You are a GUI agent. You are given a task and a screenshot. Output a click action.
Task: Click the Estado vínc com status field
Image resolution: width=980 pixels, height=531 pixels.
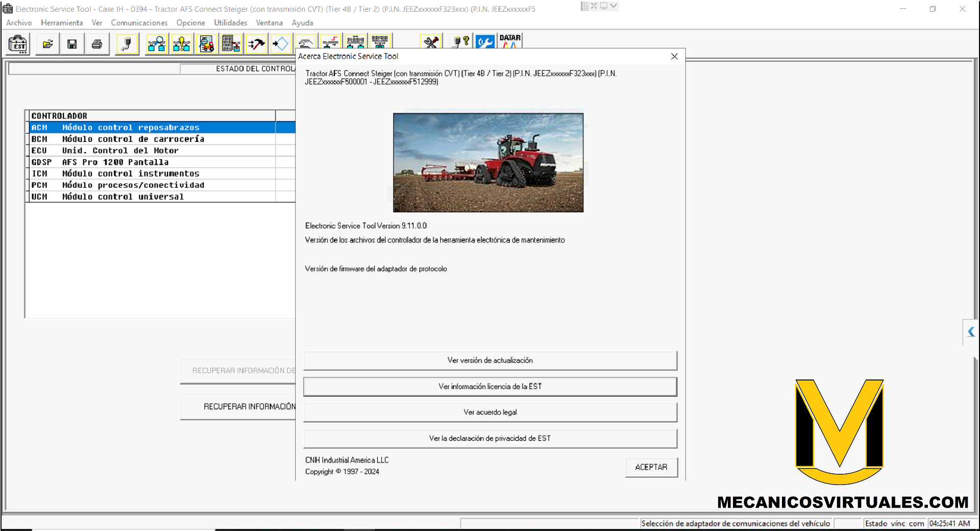(894, 523)
